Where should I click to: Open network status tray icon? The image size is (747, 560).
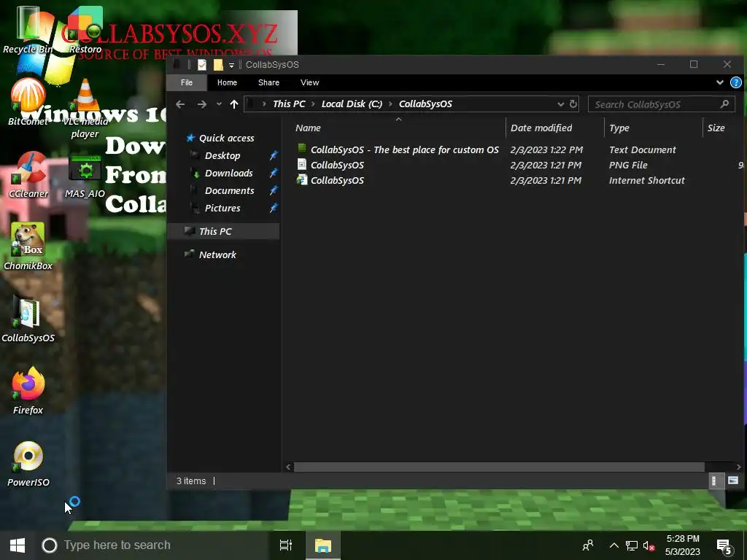pos(632,545)
